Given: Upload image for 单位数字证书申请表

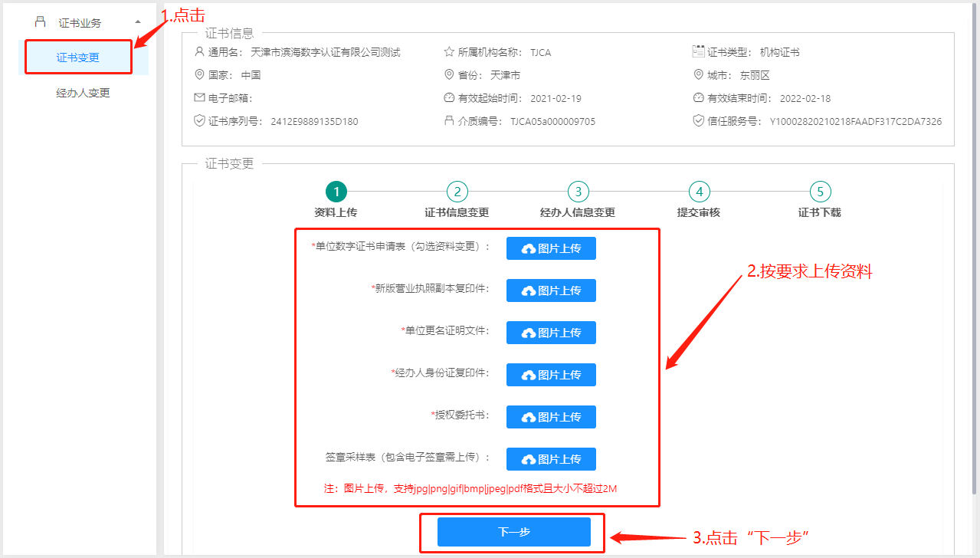Looking at the screenshot, I should pos(551,248).
